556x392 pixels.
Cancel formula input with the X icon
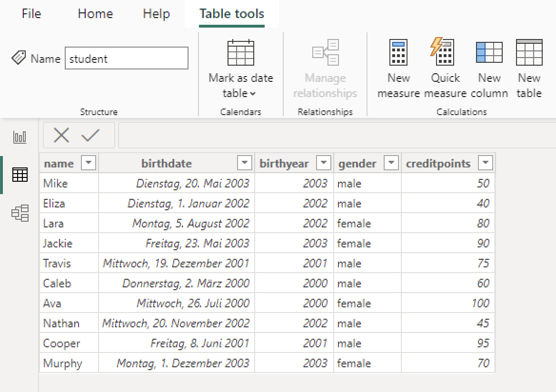click(x=61, y=135)
